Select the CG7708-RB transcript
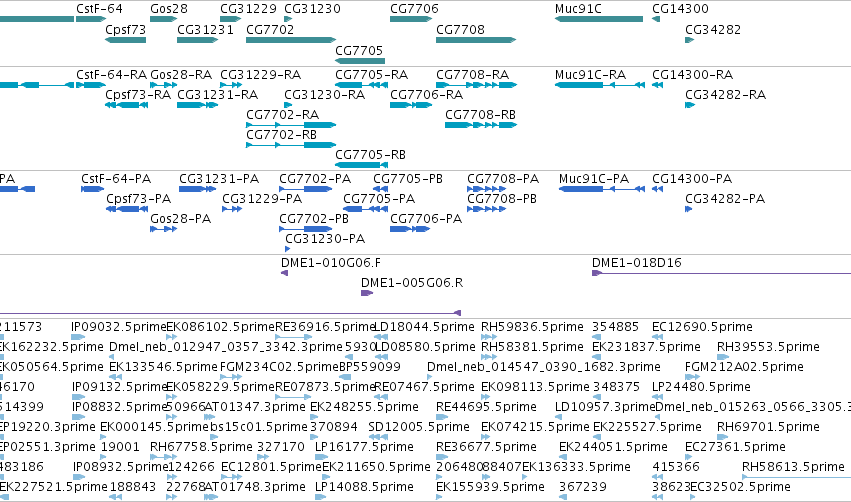Viewport: 851px width, 502px height. (481, 125)
